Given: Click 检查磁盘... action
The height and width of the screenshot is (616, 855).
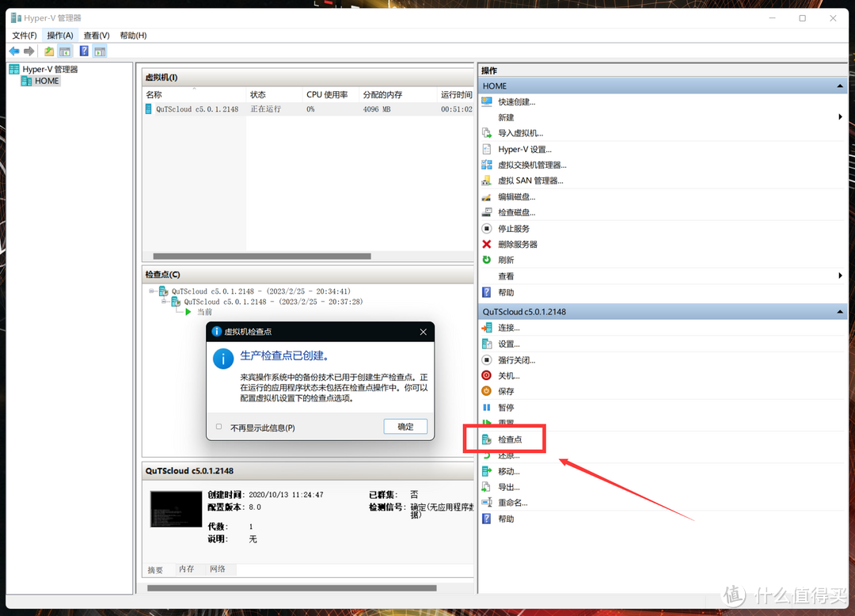Looking at the screenshot, I should [x=516, y=213].
